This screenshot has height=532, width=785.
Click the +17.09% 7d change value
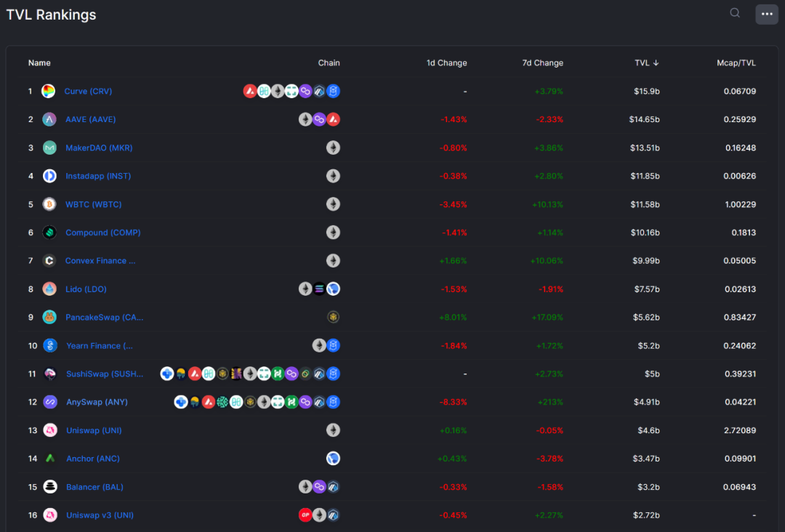click(547, 318)
